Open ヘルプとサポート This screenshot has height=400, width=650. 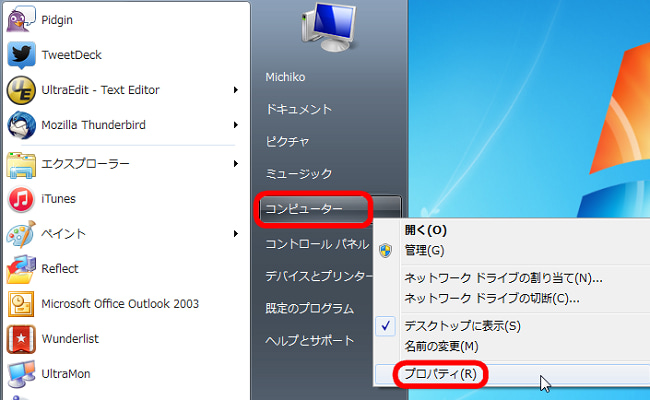click(310, 341)
